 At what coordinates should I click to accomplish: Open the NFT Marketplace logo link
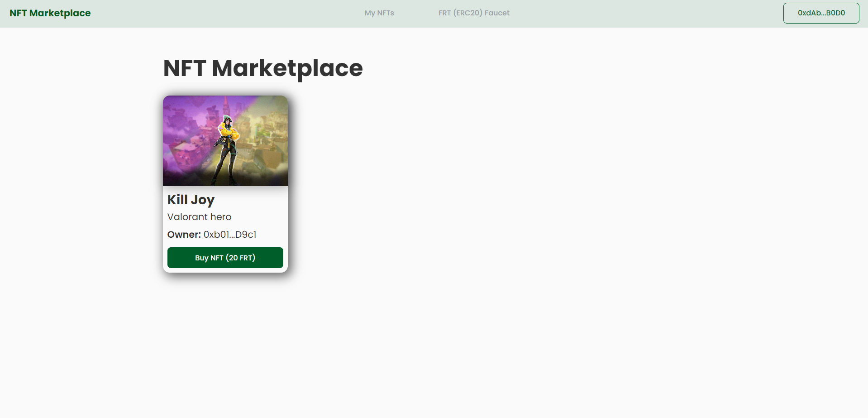[50, 13]
